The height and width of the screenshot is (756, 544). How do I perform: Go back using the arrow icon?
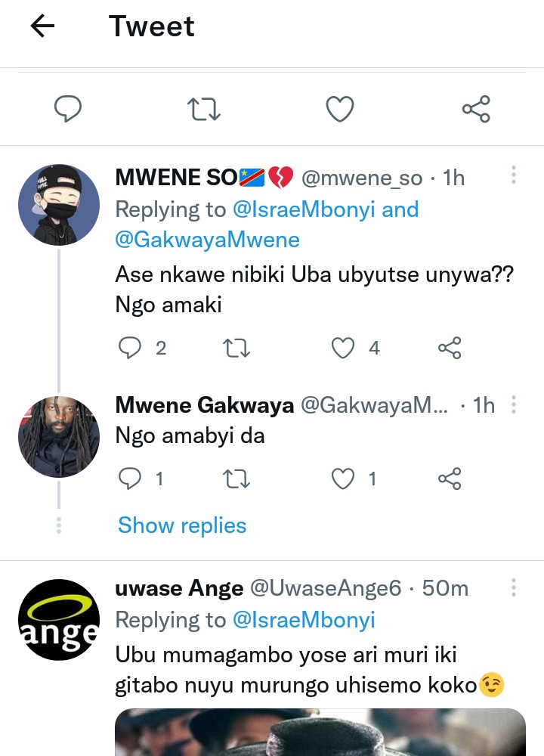point(42,26)
